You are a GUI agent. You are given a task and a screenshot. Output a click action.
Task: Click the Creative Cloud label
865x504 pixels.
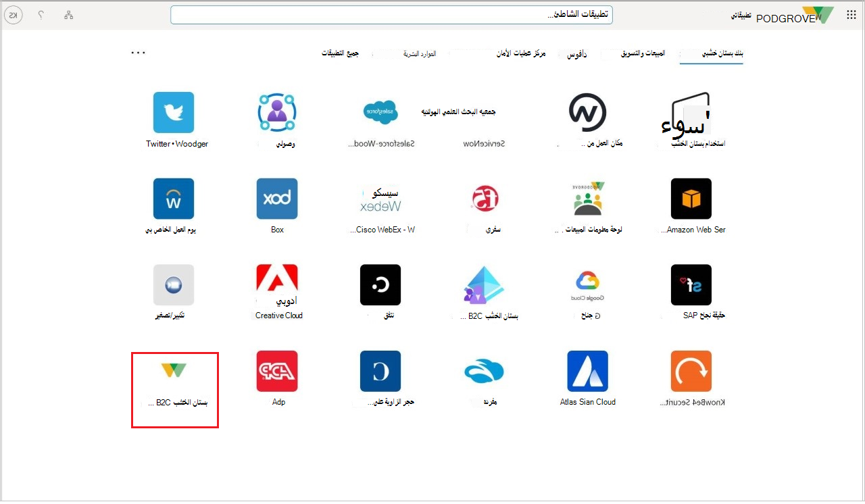[279, 316]
